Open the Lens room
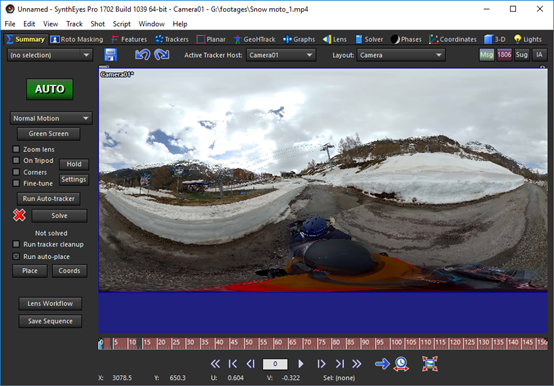 click(335, 39)
